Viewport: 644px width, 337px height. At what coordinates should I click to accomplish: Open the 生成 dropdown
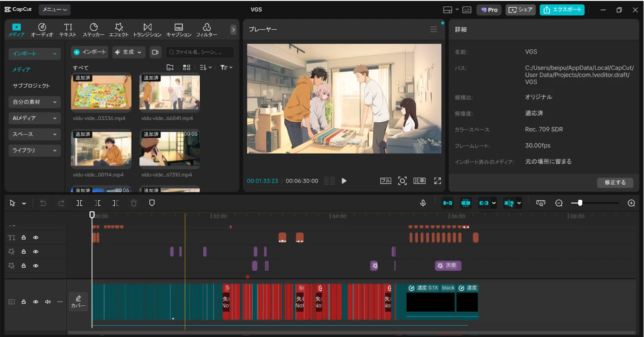coord(129,52)
